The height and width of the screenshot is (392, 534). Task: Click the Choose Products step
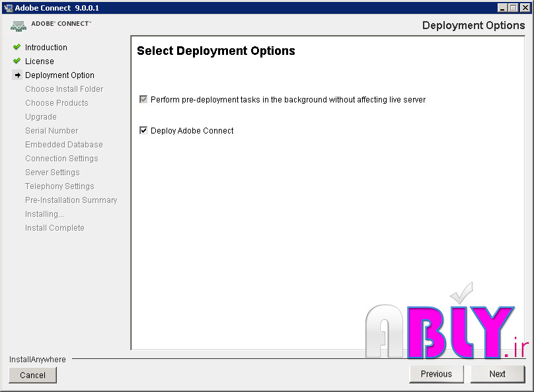click(57, 103)
